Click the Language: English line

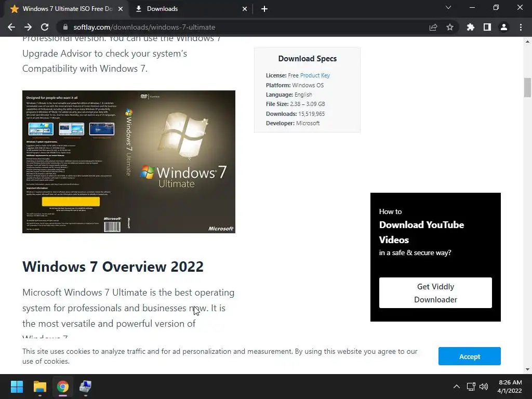point(289,95)
